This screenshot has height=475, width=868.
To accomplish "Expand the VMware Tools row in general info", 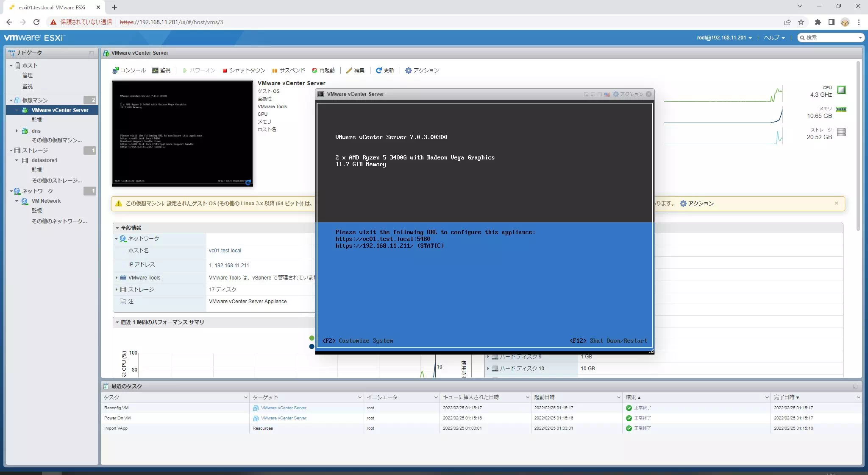I will (117, 278).
